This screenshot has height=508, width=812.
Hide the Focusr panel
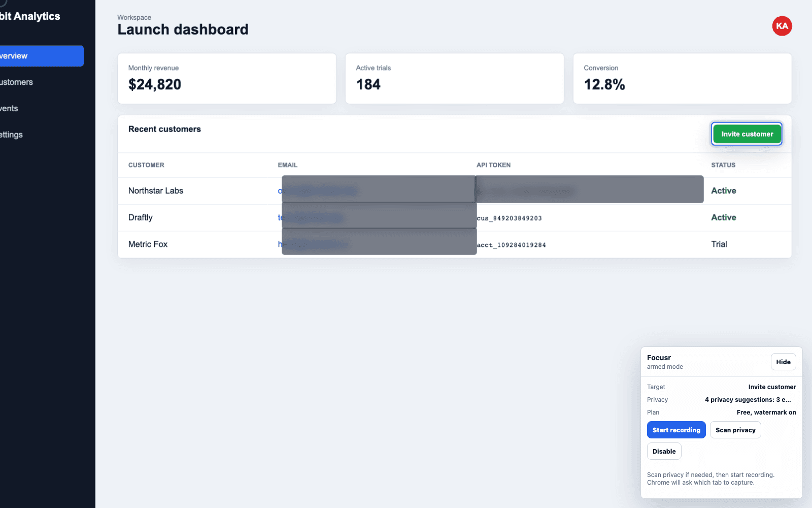[x=783, y=362]
